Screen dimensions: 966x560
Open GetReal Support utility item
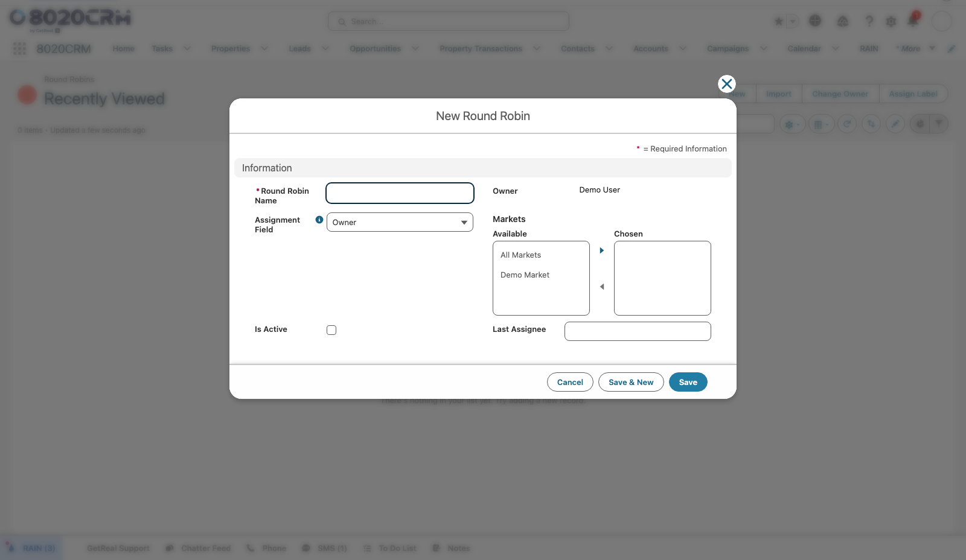tap(118, 548)
